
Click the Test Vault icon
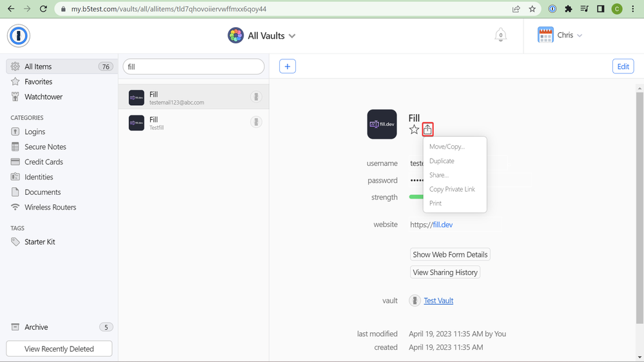tap(414, 301)
